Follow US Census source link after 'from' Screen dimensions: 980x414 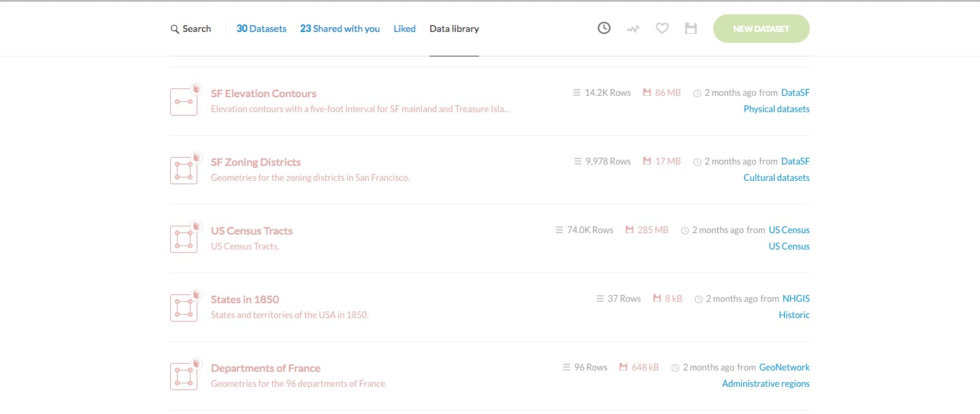(789, 230)
